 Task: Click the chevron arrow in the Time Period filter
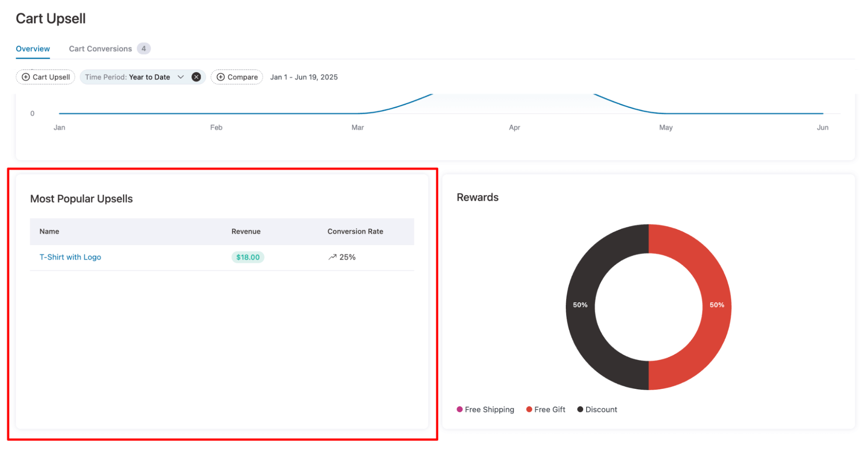point(181,77)
